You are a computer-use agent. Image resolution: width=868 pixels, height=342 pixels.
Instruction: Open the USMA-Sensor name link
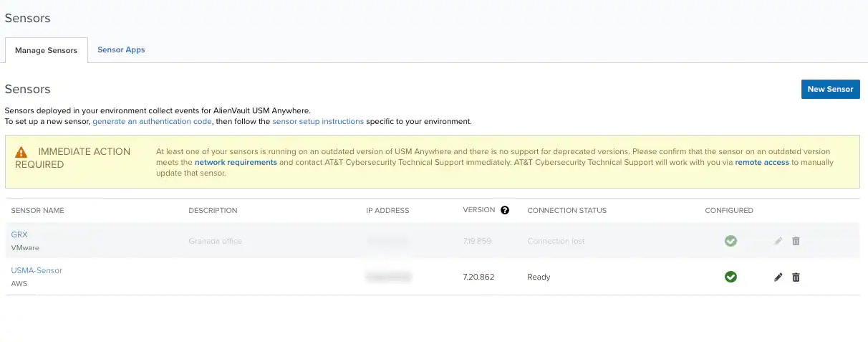click(x=37, y=270)
